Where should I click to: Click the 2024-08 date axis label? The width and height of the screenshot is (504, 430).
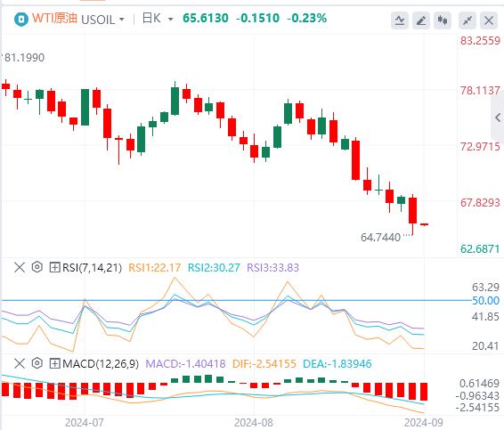click(254, 423)
